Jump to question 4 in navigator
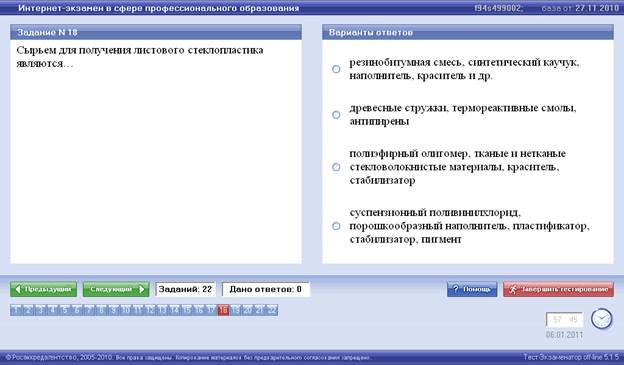The image size is (624, 365). 53,310
